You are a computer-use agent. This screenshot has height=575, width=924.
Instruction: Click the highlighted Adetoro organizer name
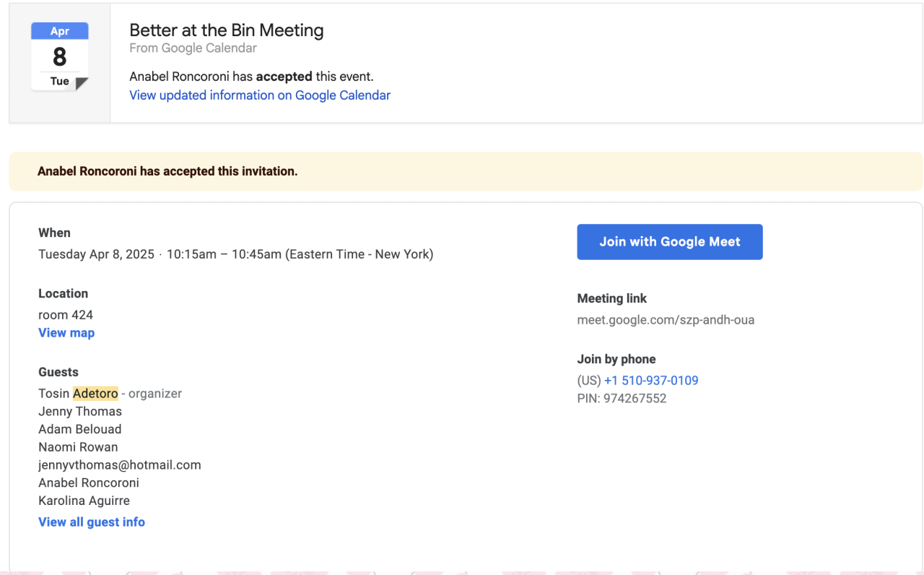click(x=95, y=394)
